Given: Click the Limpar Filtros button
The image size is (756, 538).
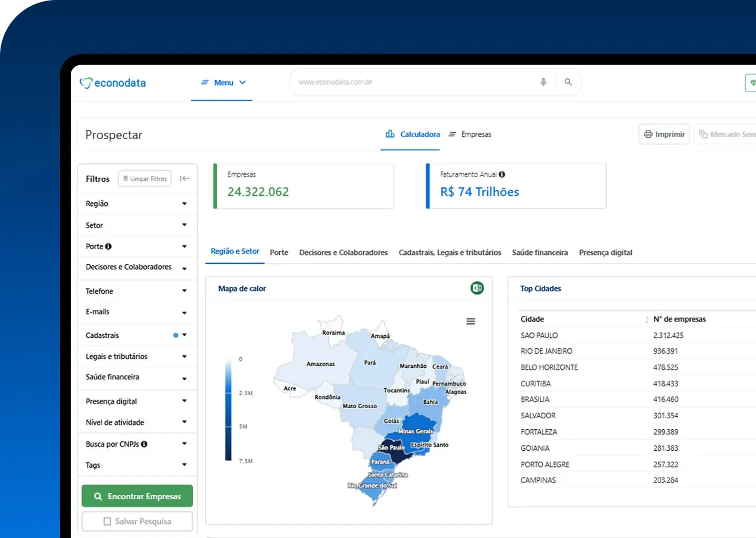Looking at the screenshot, I should pyautogui.click(x=144, y=179).
